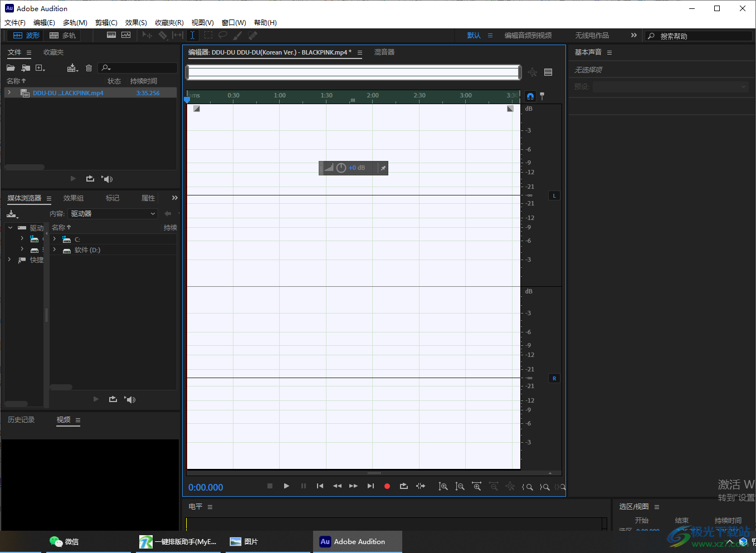Adjust the +0 dB volume knob
756x553 pixels.
[x=342, y=168]
